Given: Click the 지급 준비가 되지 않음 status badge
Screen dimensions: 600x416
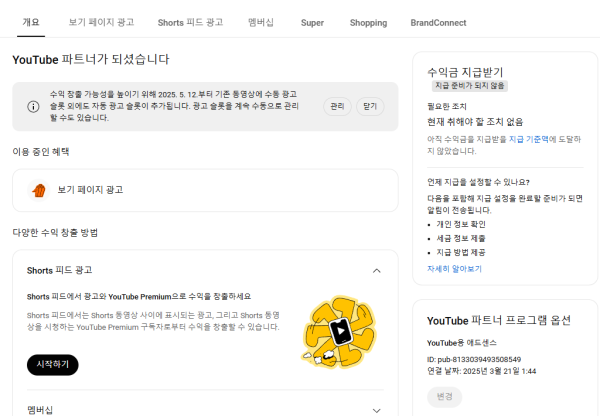Looking at the screenshot, I should [470, 86].
